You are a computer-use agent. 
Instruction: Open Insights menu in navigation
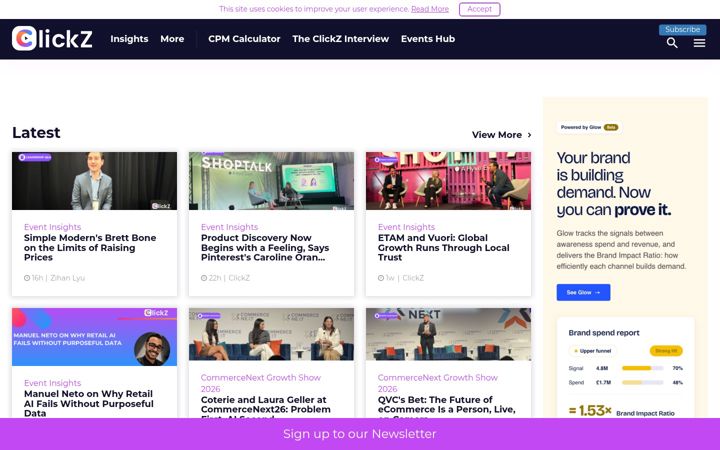click(129, 39)
